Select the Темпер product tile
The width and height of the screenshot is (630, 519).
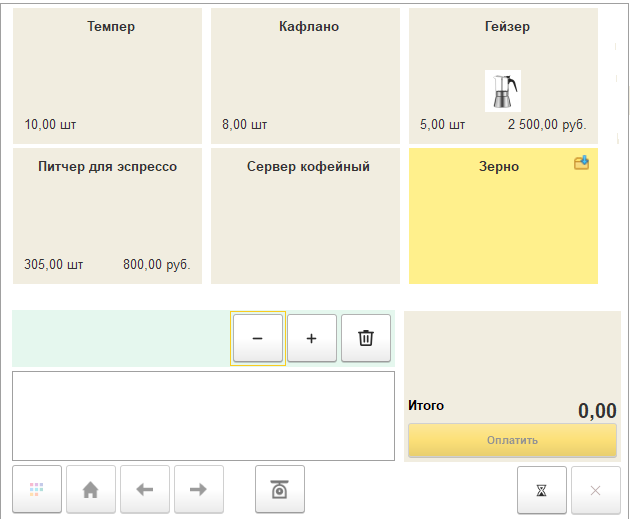tap(107, 75)
